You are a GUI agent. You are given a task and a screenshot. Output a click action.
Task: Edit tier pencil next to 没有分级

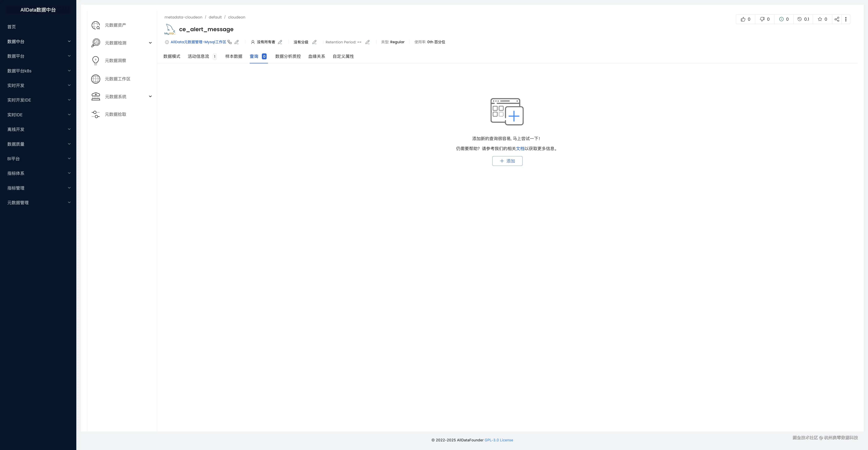pos(314,42)
